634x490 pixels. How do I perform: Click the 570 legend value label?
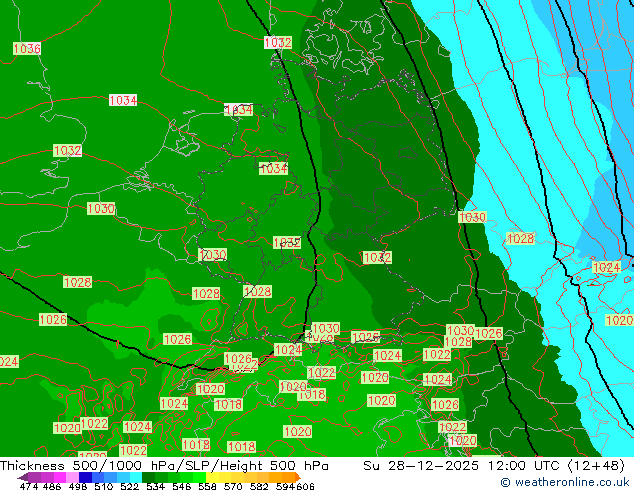pyautogui.click(x=233, y=486)
